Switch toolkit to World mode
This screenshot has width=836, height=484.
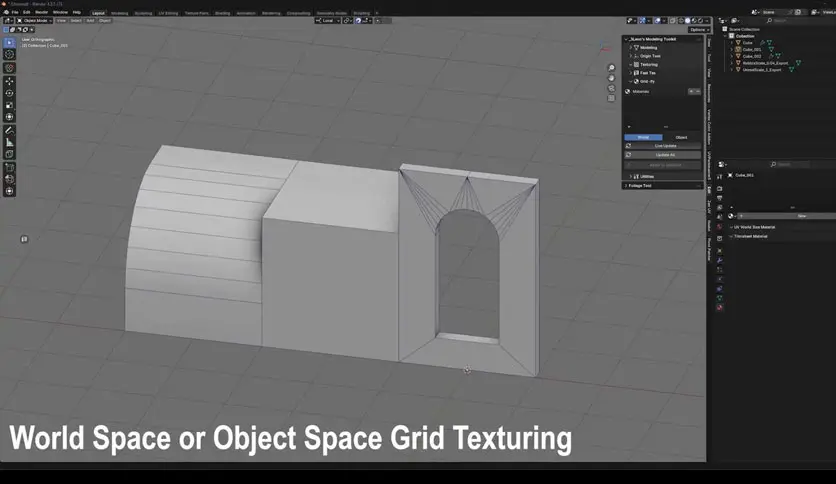point(644,138)
